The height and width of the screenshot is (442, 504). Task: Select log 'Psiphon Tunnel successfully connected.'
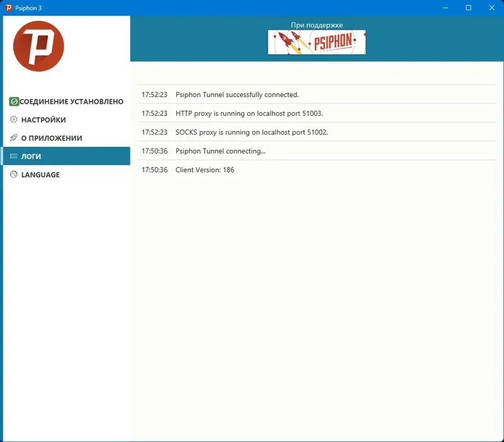pyautogui.click(x=317, y=94)
